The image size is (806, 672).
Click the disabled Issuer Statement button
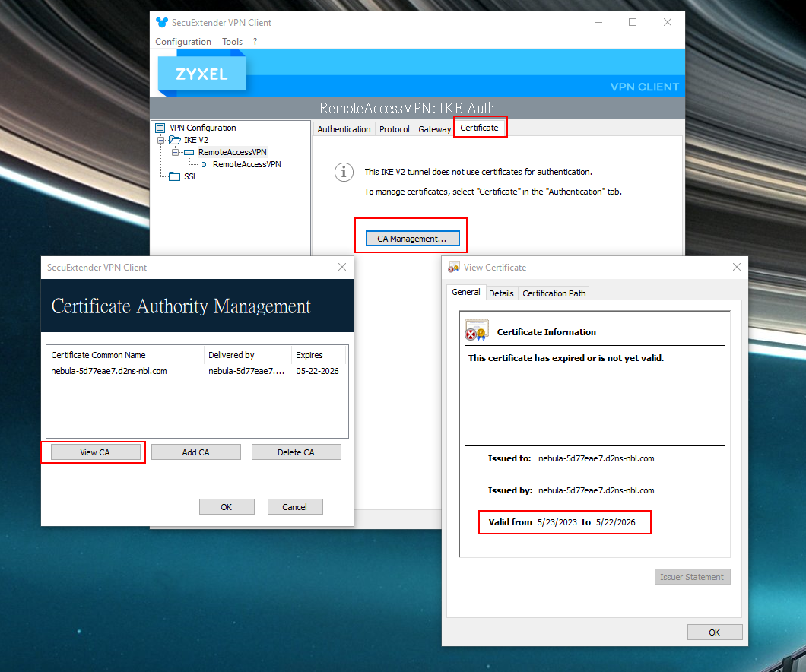(x=692, y=577)
